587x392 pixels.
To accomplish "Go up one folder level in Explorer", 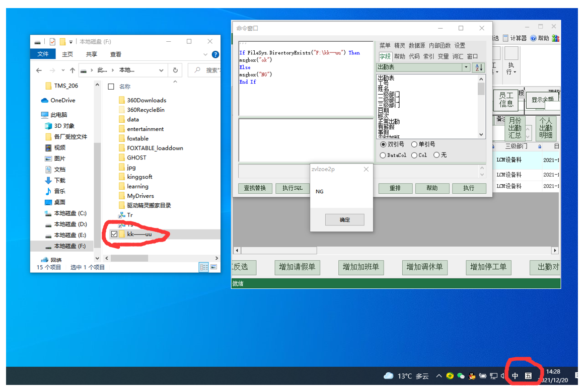I will pos(72,70).
